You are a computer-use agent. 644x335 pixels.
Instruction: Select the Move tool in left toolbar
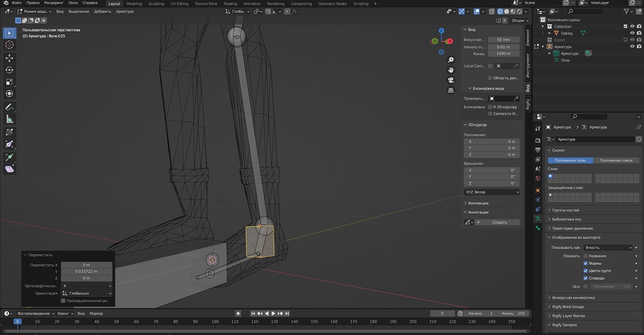click(9, 58)
